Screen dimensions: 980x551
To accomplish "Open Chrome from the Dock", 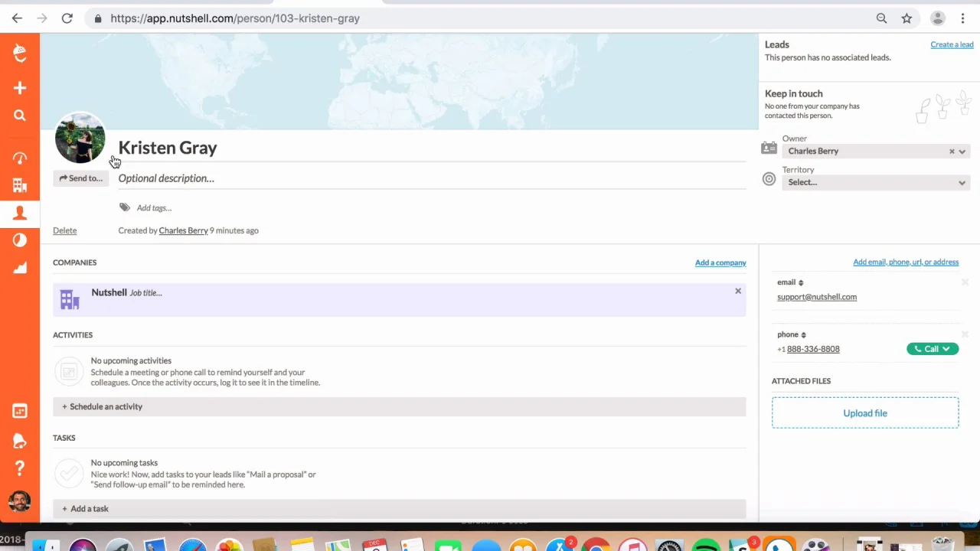I will tap(596, 545).
